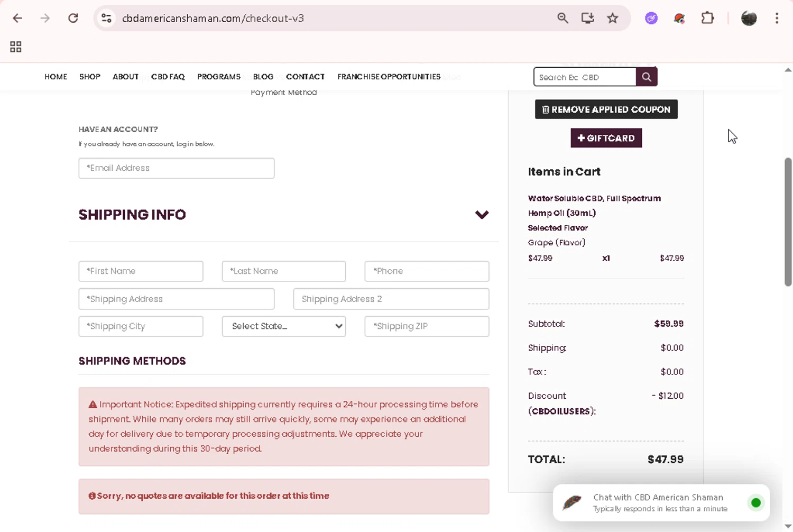Image resolution: width=793 pixels, height=532 pixels.
Task: Click the SHIPPING INFO heading
Action: [132, 215]
